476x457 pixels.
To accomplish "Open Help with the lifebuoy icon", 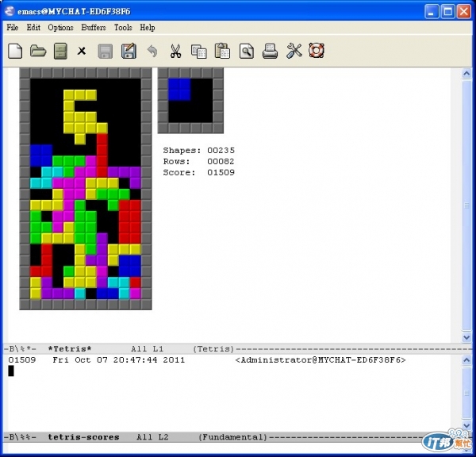I will pyautogui.click(x=317, y=51).
